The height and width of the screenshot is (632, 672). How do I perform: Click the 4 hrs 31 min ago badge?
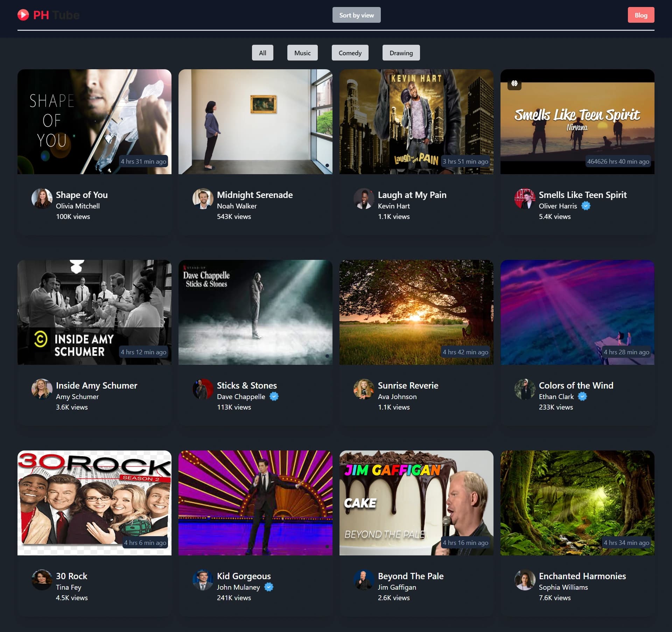(x=143, y=161)
